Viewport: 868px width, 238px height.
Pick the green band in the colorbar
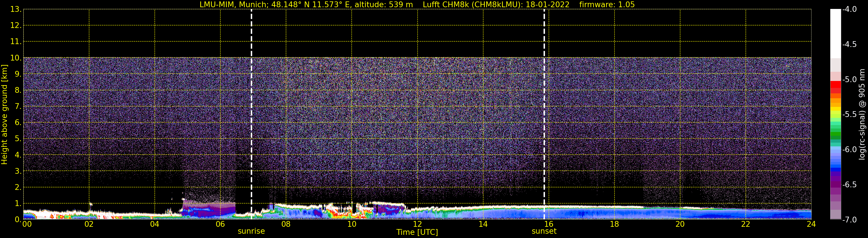tap(835, 135)
